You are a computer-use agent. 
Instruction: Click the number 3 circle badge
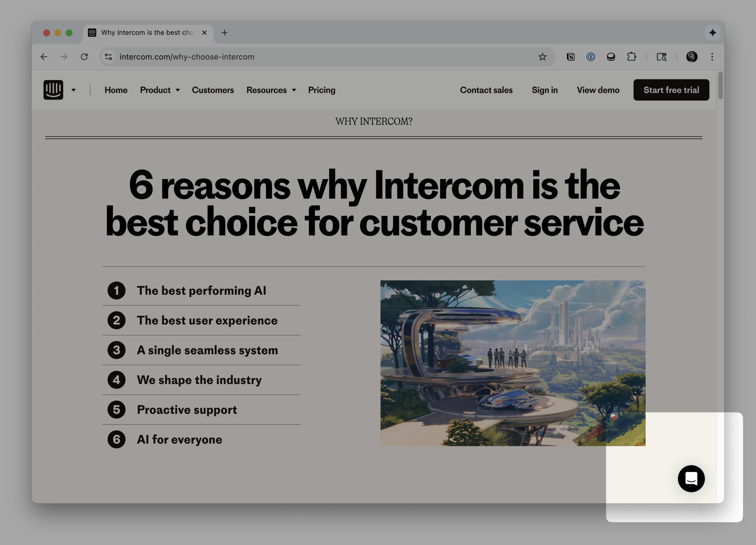coord(116,350)
